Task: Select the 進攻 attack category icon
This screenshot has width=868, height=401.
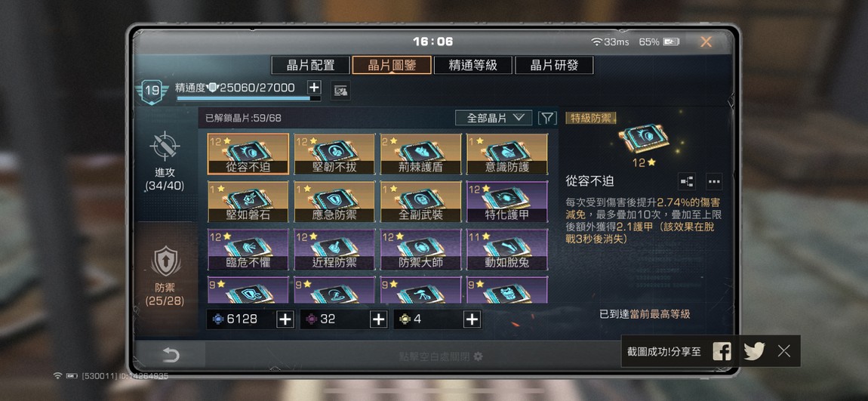Action: pos(165,147)
